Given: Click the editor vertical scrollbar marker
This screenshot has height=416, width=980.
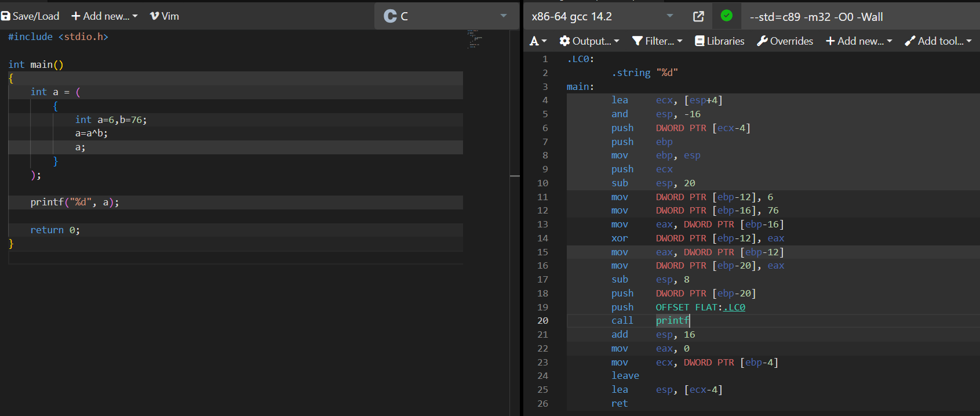Looking at the screenshot, I should click(515, 176).
